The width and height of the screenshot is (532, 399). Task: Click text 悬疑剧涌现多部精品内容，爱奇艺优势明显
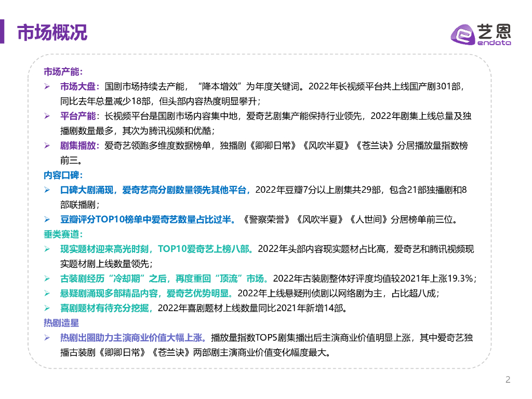coord(144,293)
